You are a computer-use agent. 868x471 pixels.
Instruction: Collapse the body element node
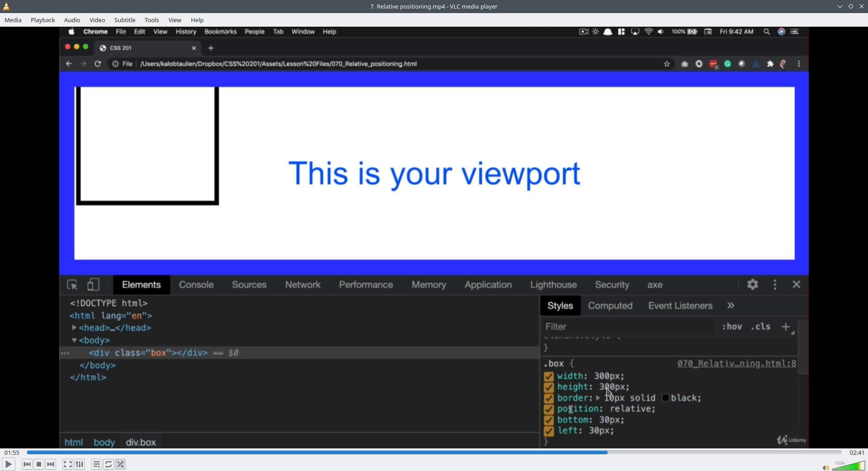[74, 340]
